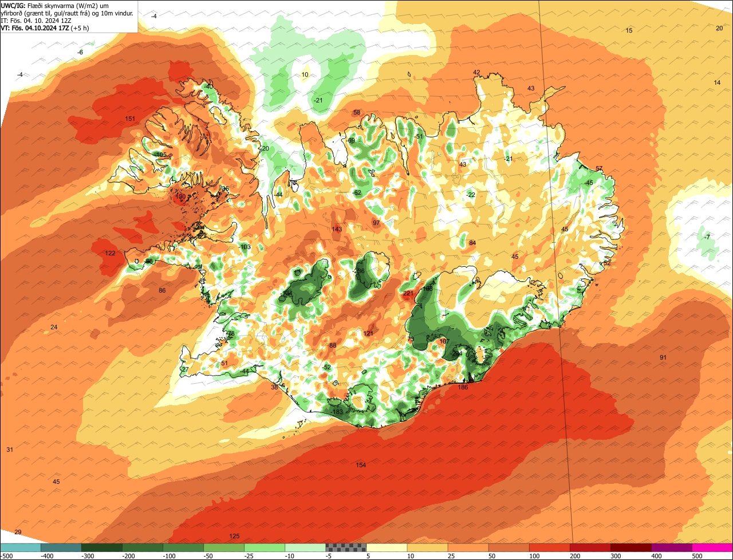Select the 38 value off the southwest coast
The image size is (733, 560).
(x=274, y=387)
